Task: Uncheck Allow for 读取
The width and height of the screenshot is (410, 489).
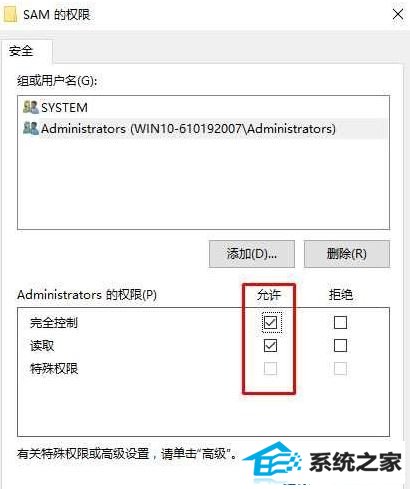Action: click(270, 346)
